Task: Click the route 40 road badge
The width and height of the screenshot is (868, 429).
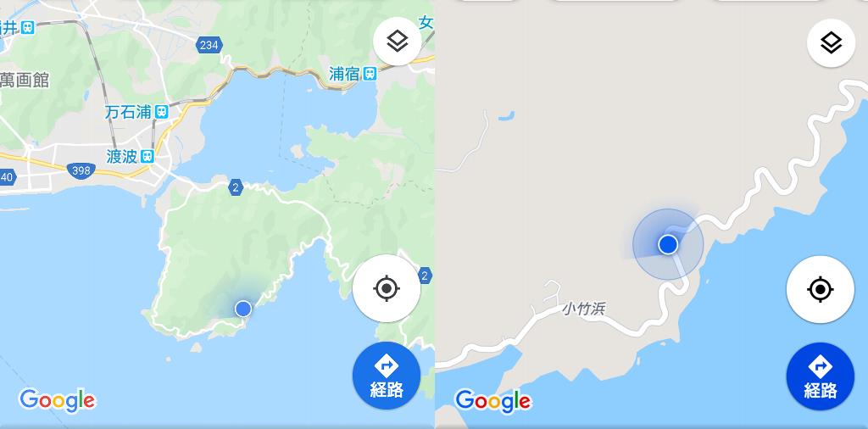Action: (7, 178)
